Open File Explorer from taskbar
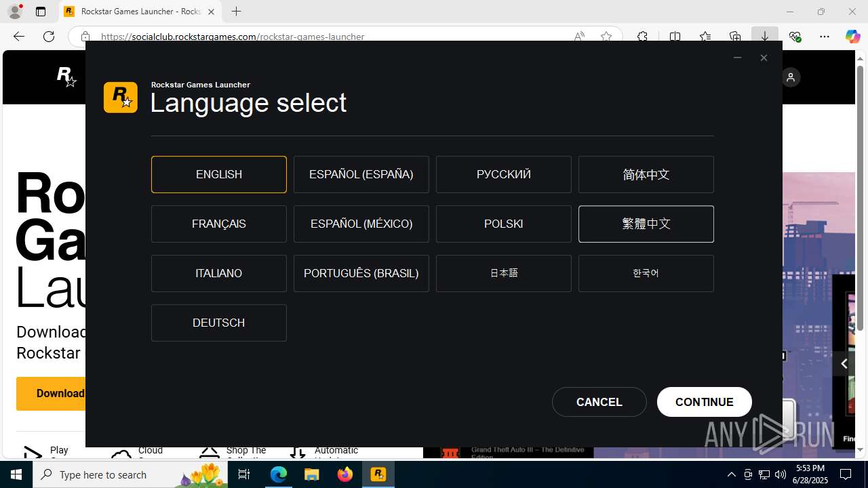 click(312, 474)
